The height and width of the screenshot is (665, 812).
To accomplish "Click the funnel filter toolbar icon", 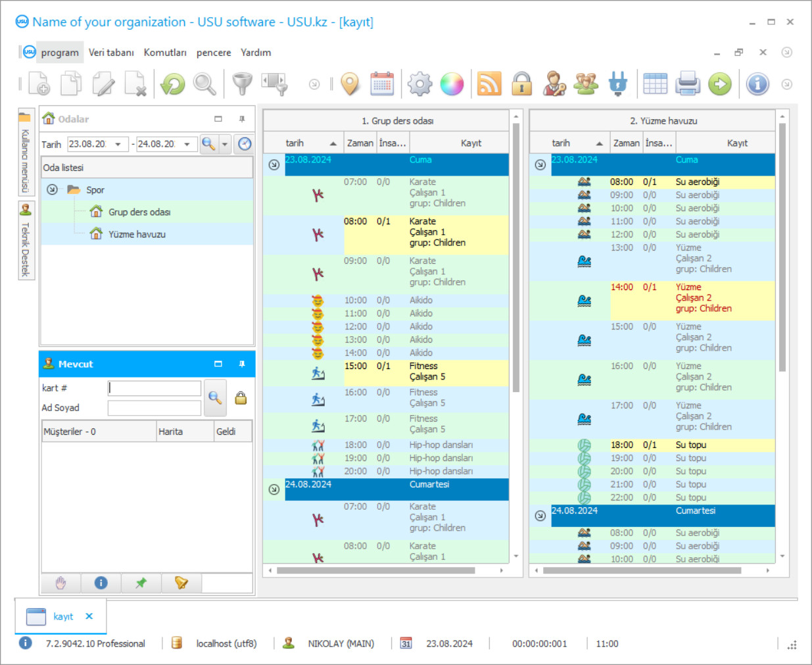I will pyautogui.click(x=242, y=84).
